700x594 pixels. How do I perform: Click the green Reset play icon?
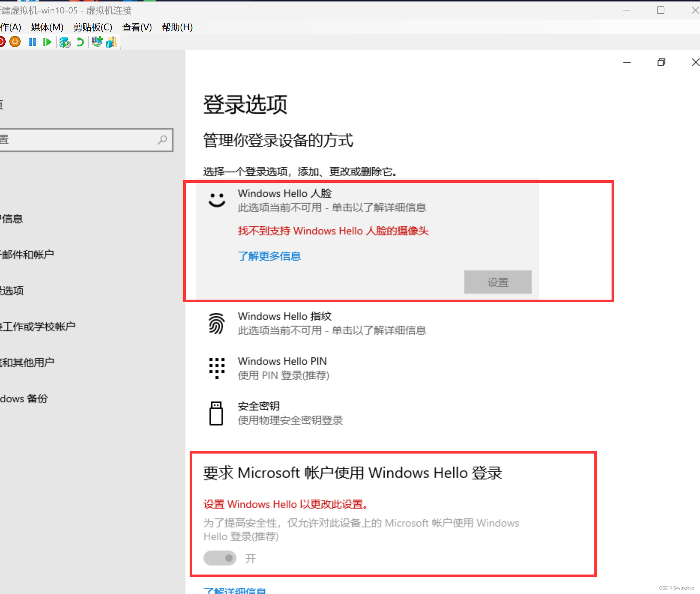[x=47, y=42]
